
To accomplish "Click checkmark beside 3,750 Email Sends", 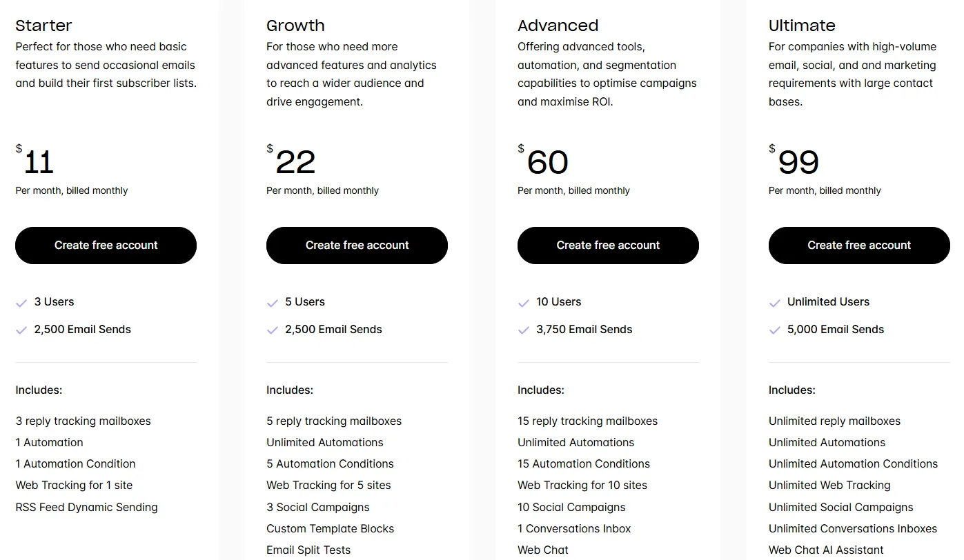I will [524, 330].
